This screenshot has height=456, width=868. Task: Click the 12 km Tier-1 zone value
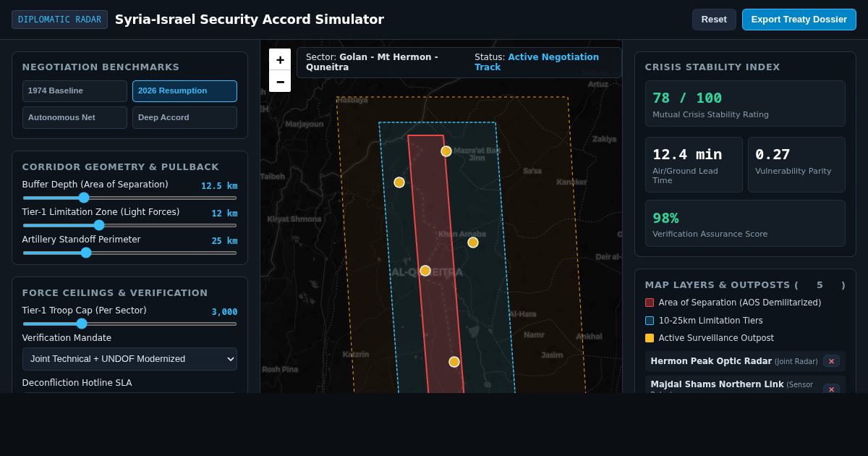[224, 214]
